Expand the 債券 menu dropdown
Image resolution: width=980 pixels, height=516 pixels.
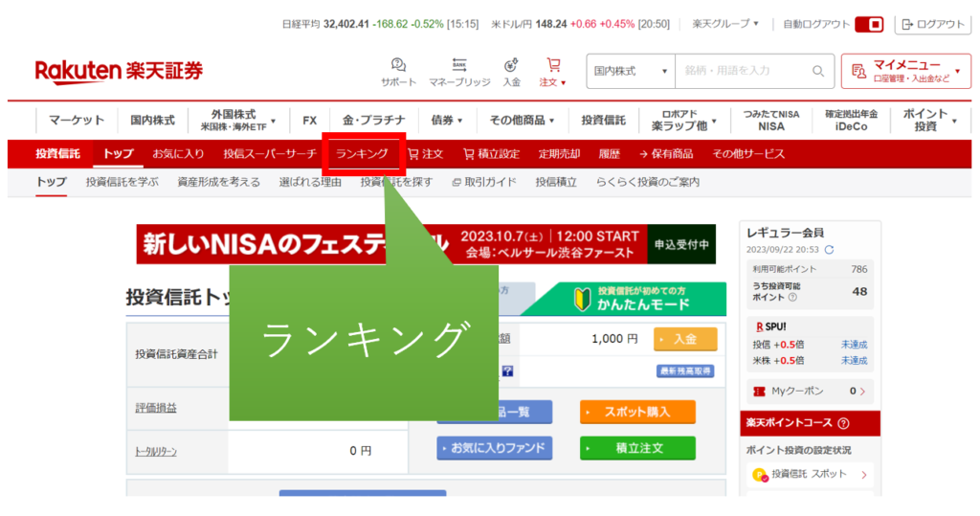[446, 120]
